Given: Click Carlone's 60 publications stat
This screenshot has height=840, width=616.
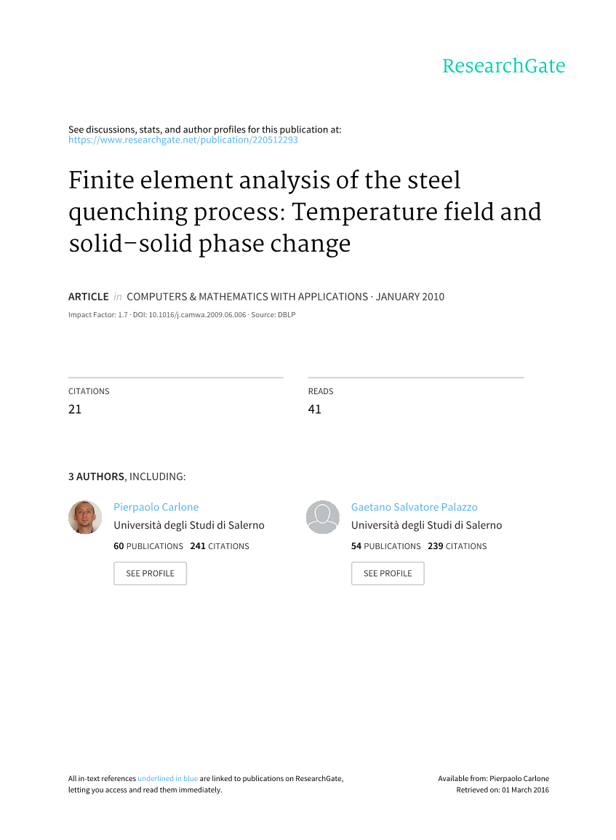Looking at the screenshot, I should point(148,546).
